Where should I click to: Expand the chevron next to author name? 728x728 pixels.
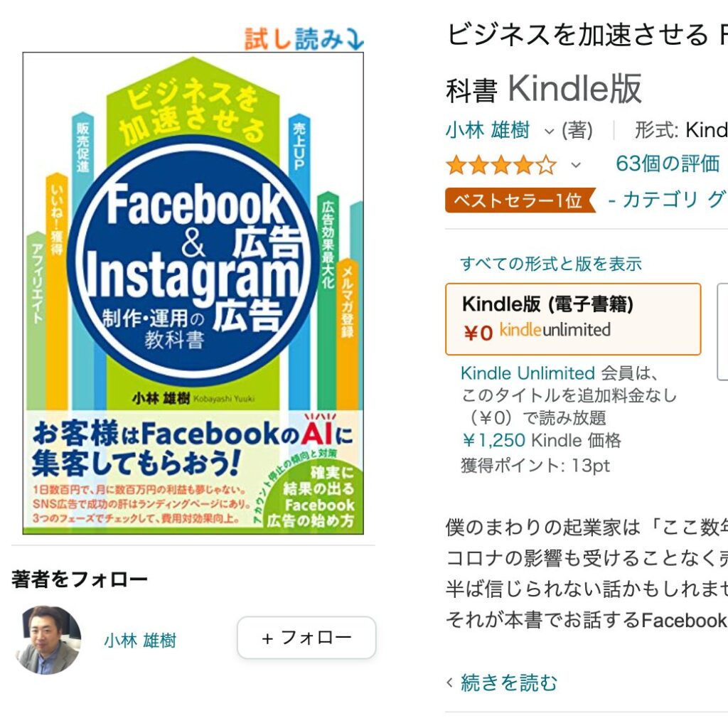click(x=549, y=131)
